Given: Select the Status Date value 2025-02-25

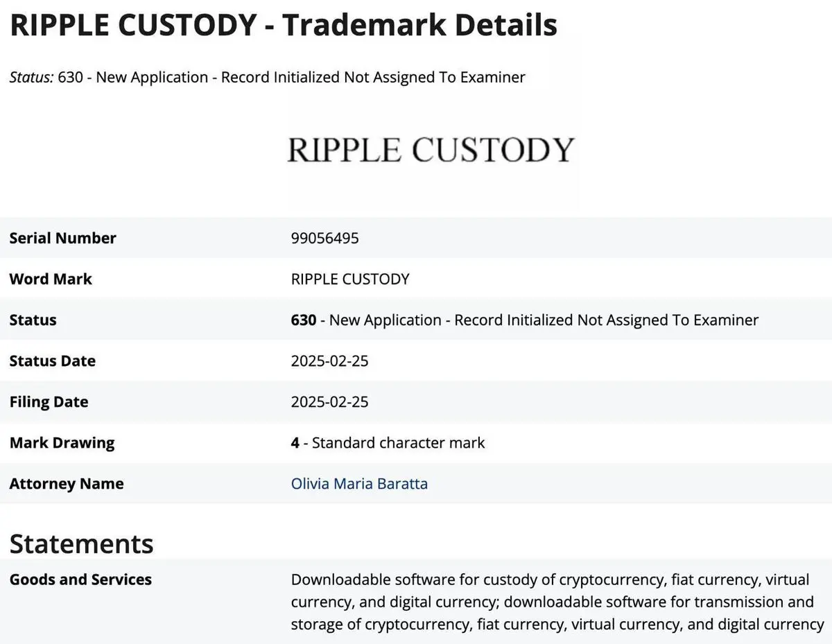Looking at the screenshot, I should tap(329, 361).
